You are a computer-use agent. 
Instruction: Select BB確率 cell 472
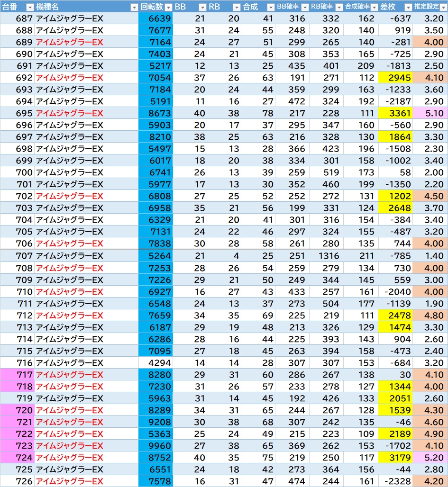(x=292, y=101)
